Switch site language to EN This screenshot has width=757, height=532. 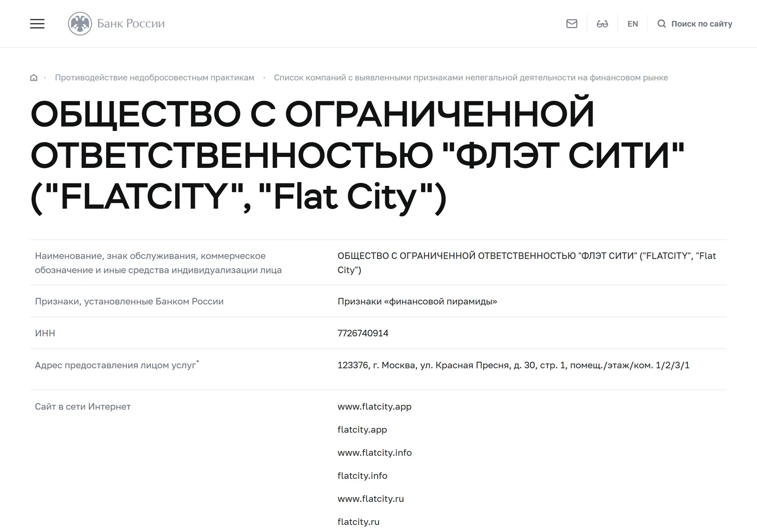633,24
